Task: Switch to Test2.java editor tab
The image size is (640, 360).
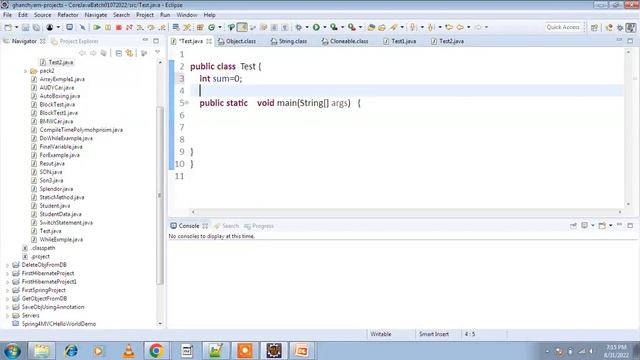Action: tap(447, 41)
